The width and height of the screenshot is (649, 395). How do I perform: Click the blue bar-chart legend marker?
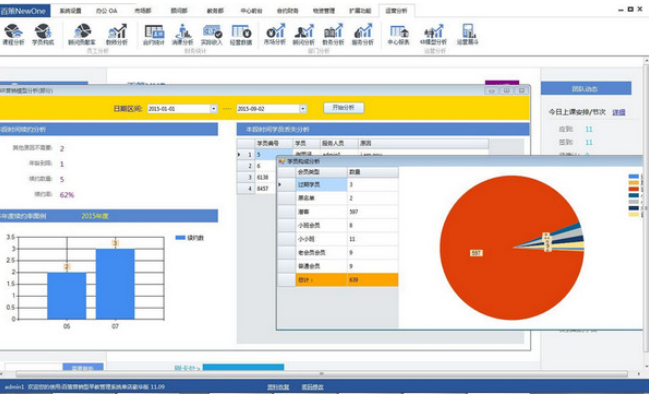point(180,238)
